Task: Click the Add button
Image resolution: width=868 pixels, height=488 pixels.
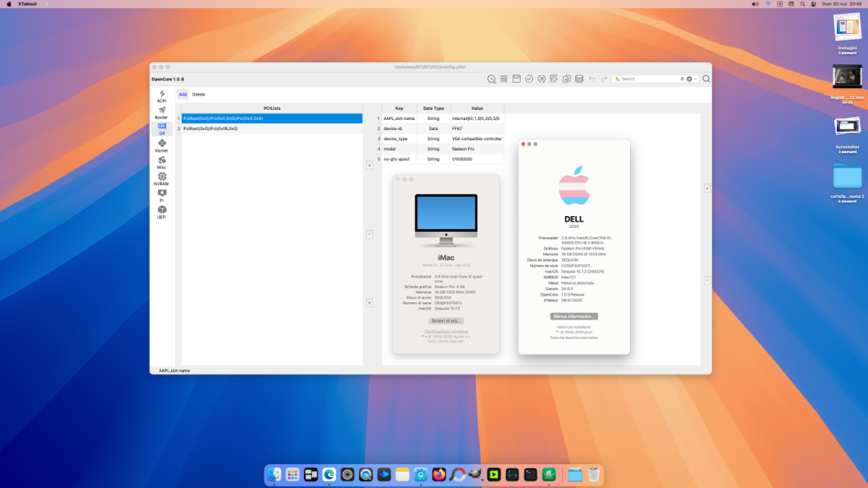Action: [183, 94]
